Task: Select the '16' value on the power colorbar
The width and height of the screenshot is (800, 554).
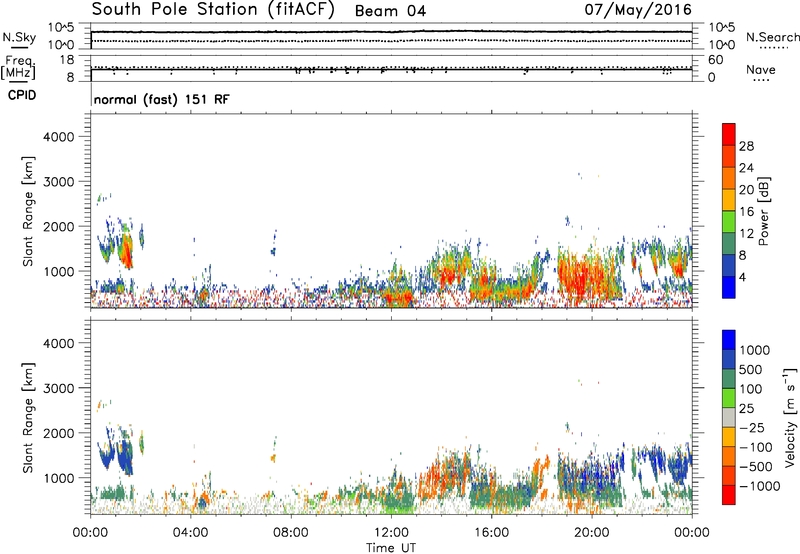Action: click(x=746, y=212)
